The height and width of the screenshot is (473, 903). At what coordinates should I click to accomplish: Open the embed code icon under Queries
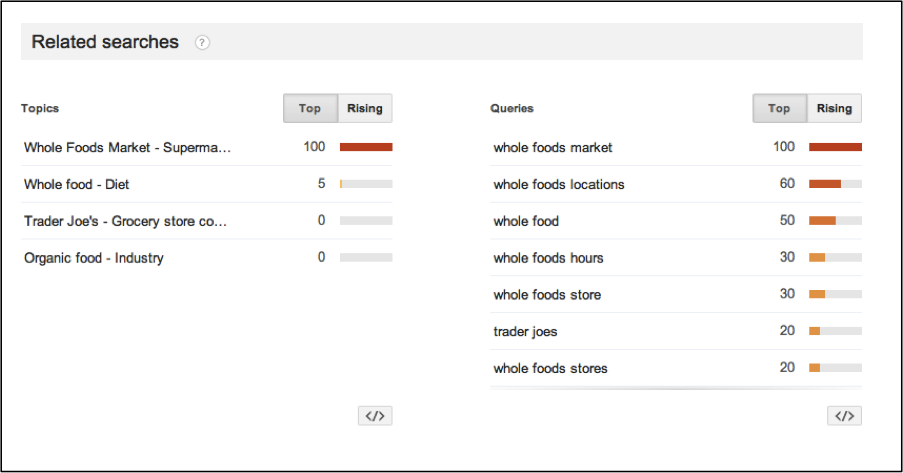point(844,415)
